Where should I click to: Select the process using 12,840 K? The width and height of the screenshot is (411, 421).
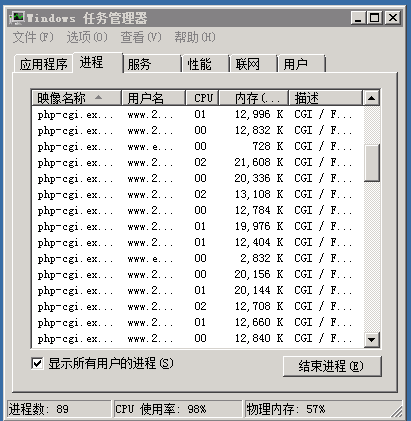click(x=197, y=338)
